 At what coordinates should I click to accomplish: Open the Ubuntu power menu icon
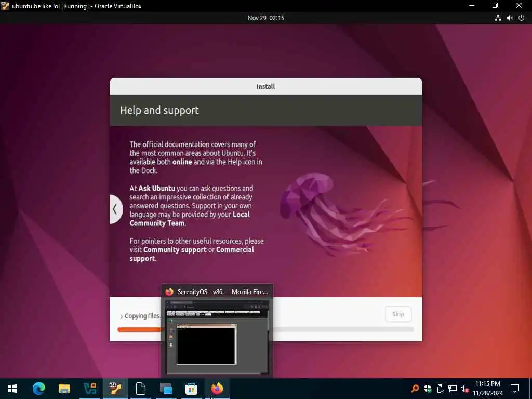coord(522,18)
